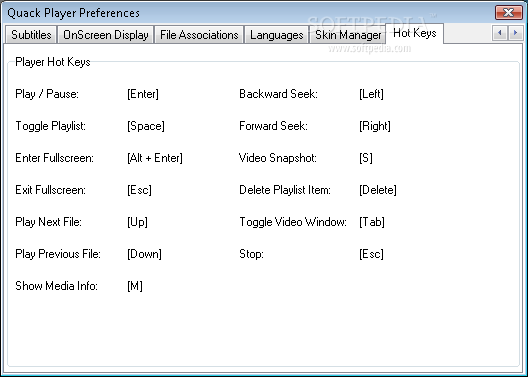Viewport: 528px width, 377px height.
Task: Click the [Down] hotkey value
Action: (x=144, y=254)
